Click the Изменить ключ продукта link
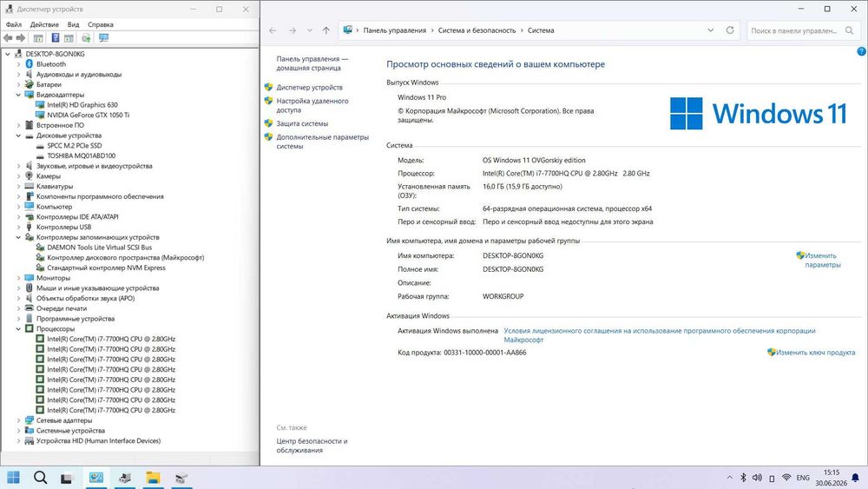Image resolution: width=868 pixels, height=489 pixels. [815, 353]
